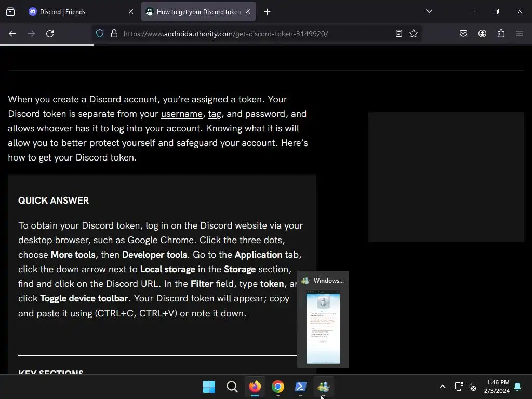Viewport: 532px width, 399px height.
Task: Save page to Pocket
Action: (x=463, y=34)
